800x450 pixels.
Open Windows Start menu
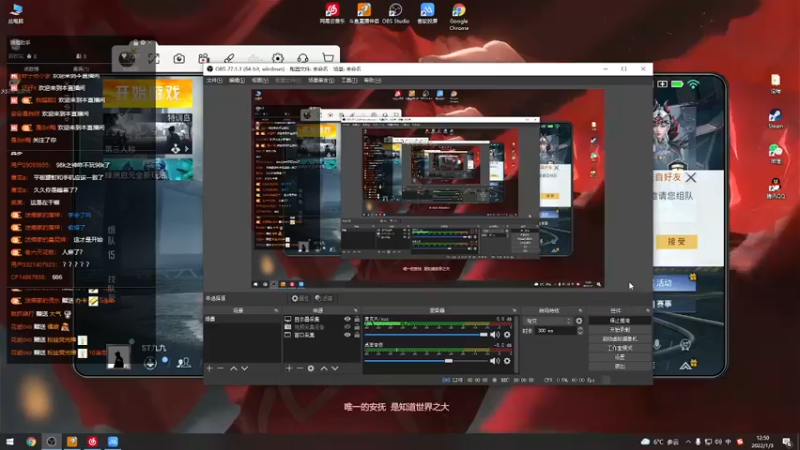pos(10,441)
